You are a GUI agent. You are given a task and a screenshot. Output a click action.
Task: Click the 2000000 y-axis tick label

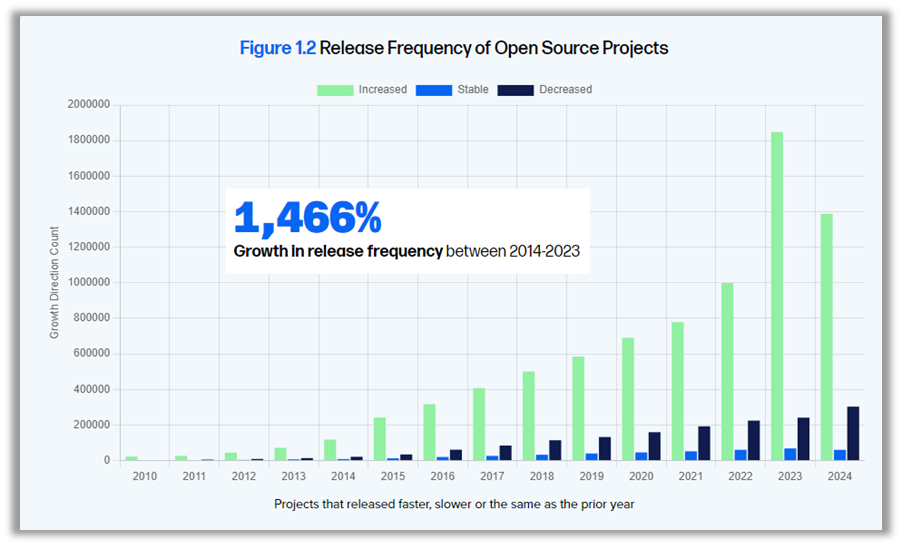pos(89,105)
